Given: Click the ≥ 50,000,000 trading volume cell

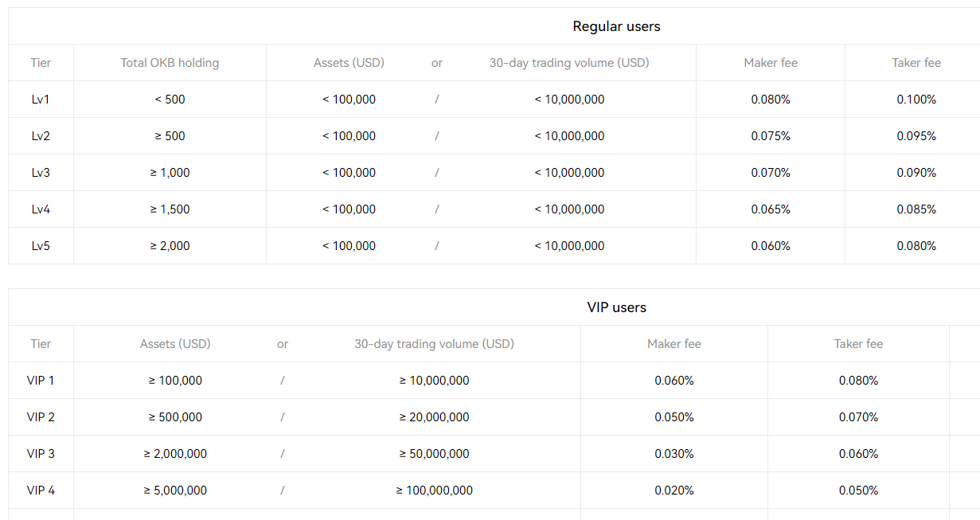Looking at the screenshot, I should click(x=434, y=454).
